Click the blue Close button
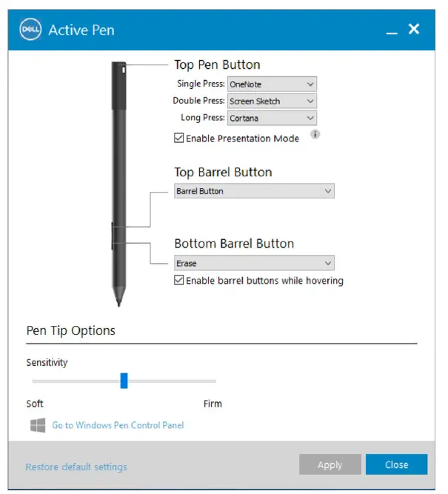 click(396, 464)
